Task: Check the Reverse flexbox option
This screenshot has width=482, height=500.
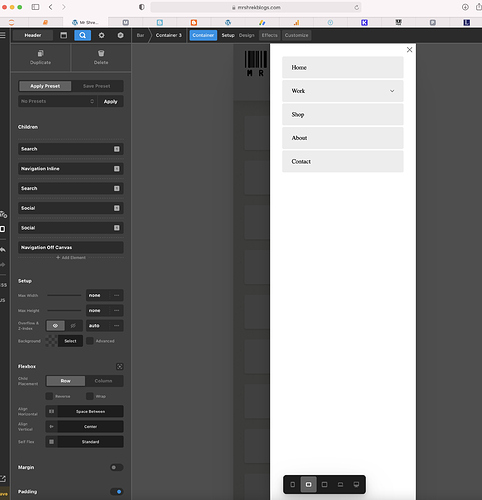Action: [49, 396]
